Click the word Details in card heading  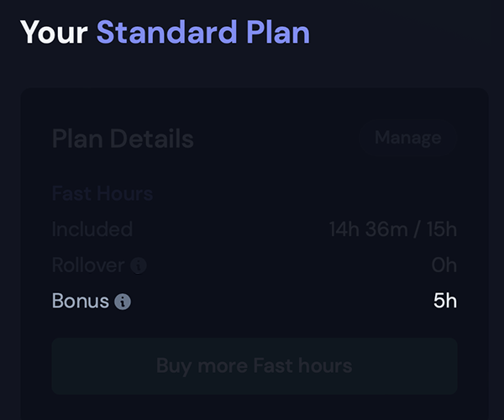click(152, 139)
